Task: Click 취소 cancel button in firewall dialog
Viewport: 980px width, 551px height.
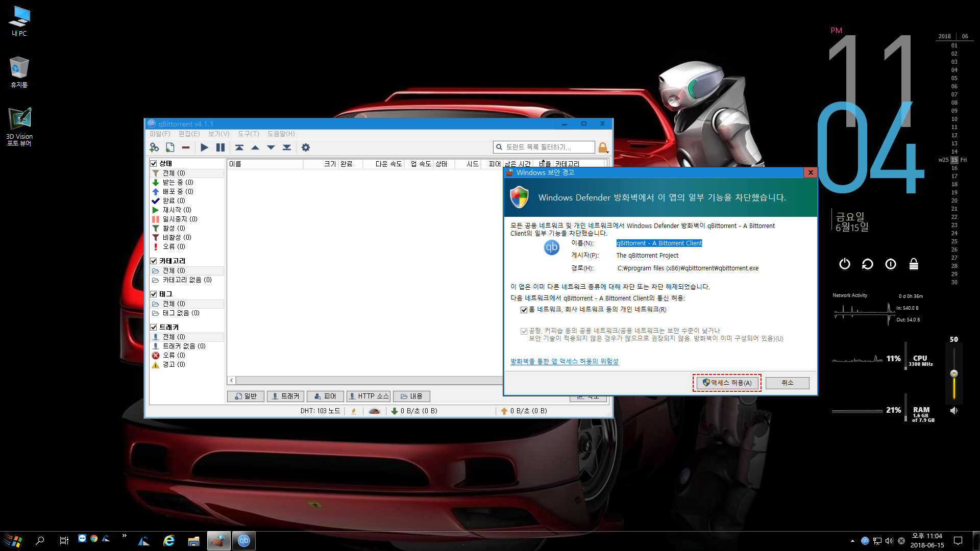Action: click(788, 383)
